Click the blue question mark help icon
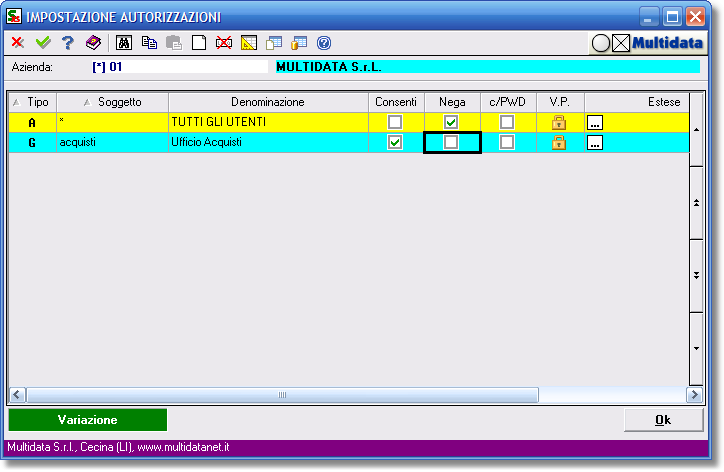 coord(68,43)
